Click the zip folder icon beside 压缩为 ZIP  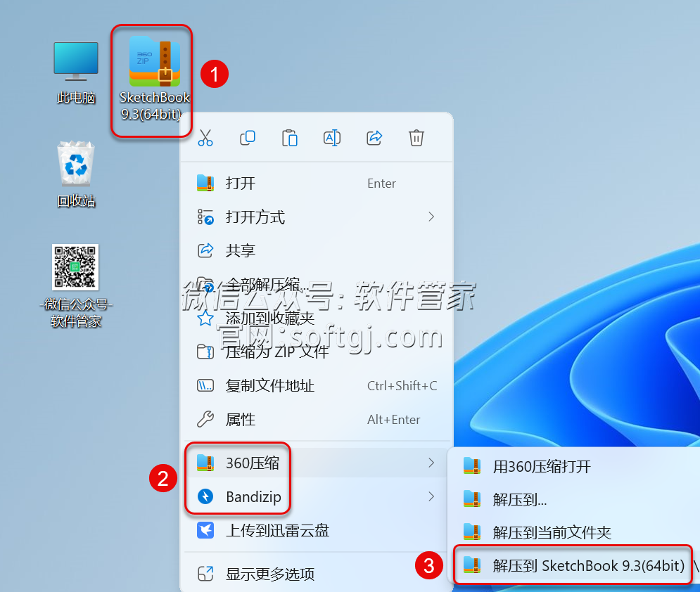[x=205, y=352]
